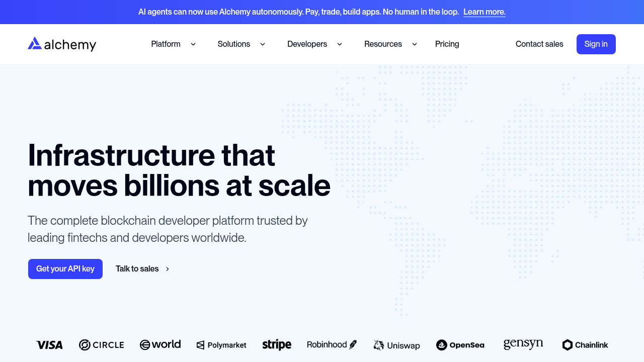Viewport: 644px width, 362px height.
Task: Go to the Pricing page
Action: (x=447, y=44)
